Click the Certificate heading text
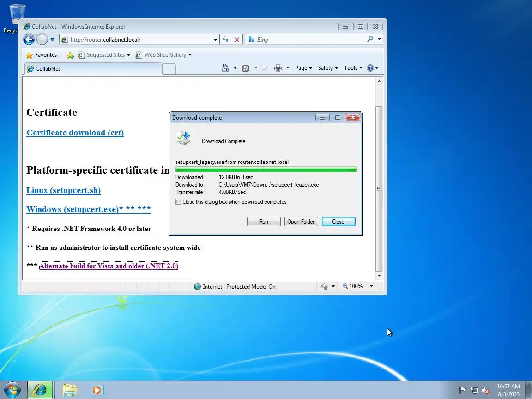Image resolution: width=532 pixels, height=399 pixels. pos(52,112)
